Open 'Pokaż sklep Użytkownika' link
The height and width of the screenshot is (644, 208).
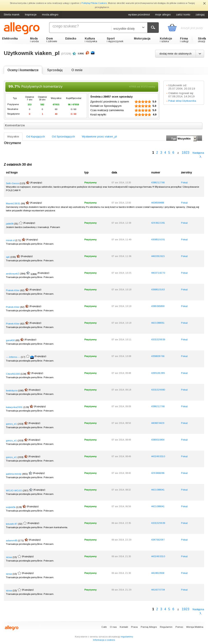[182, 101]
